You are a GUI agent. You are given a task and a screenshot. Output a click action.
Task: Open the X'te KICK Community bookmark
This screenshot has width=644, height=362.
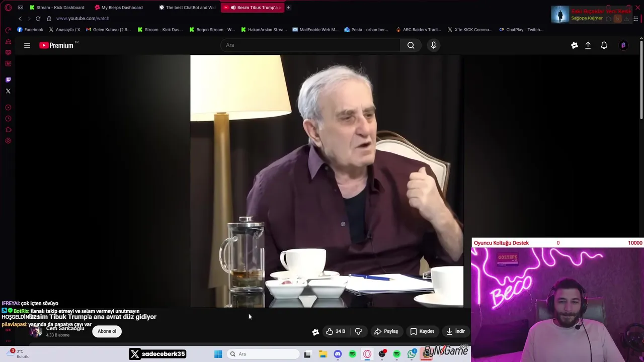click(x=469, y=30)
